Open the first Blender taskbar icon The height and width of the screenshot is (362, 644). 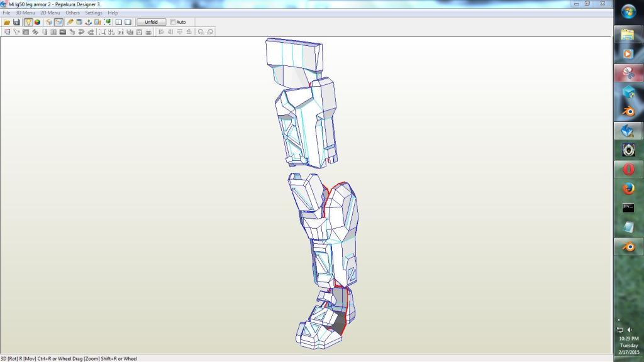pyautogui.click(x=628, y=112)
